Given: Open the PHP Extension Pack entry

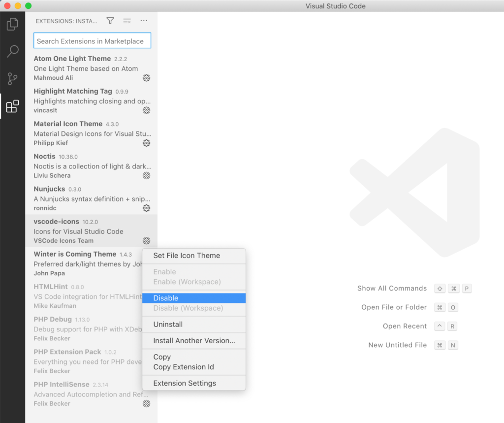Looking at the screenshot, I should click(84, 361).
